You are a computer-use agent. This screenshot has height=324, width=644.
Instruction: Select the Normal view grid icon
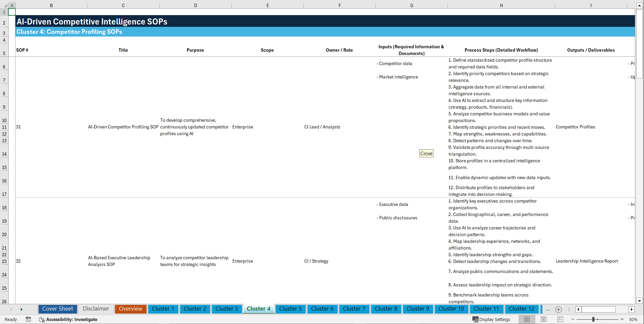click(x=527, y=319)
